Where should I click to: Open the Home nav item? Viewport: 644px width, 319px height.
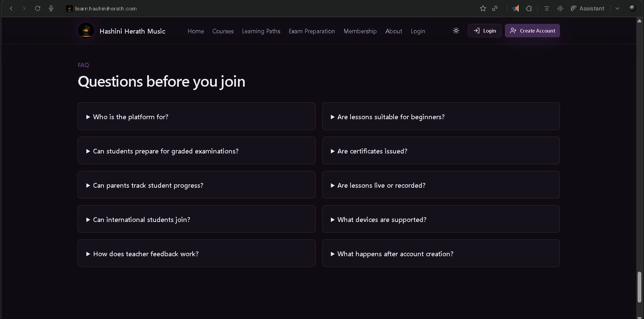(196, 31)
